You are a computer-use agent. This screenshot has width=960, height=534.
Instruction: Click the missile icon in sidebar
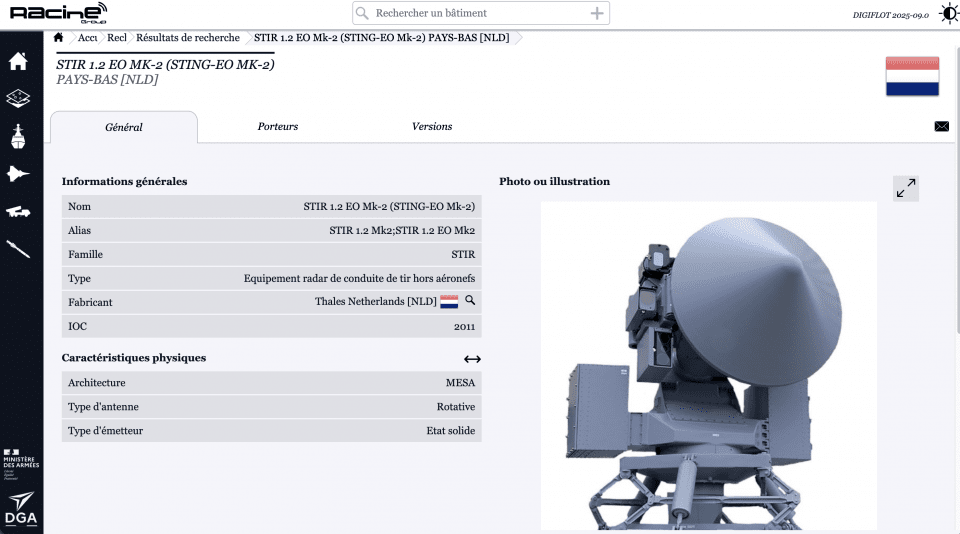pyautogui.click(x=18, y=248)
